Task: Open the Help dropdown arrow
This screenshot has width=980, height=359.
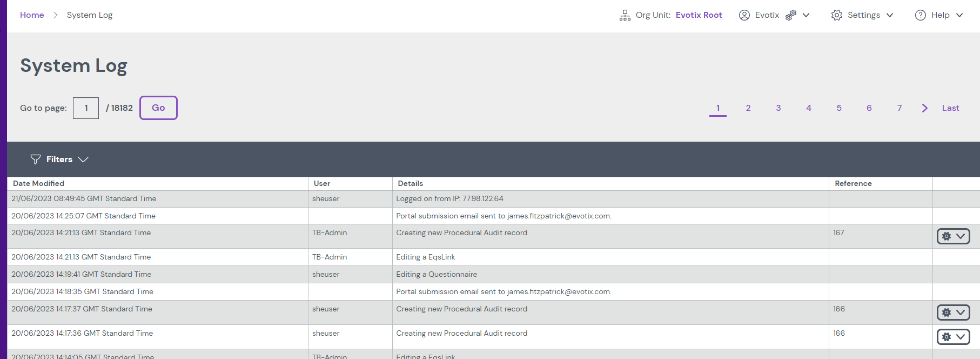Action: [x=959, y=15]
